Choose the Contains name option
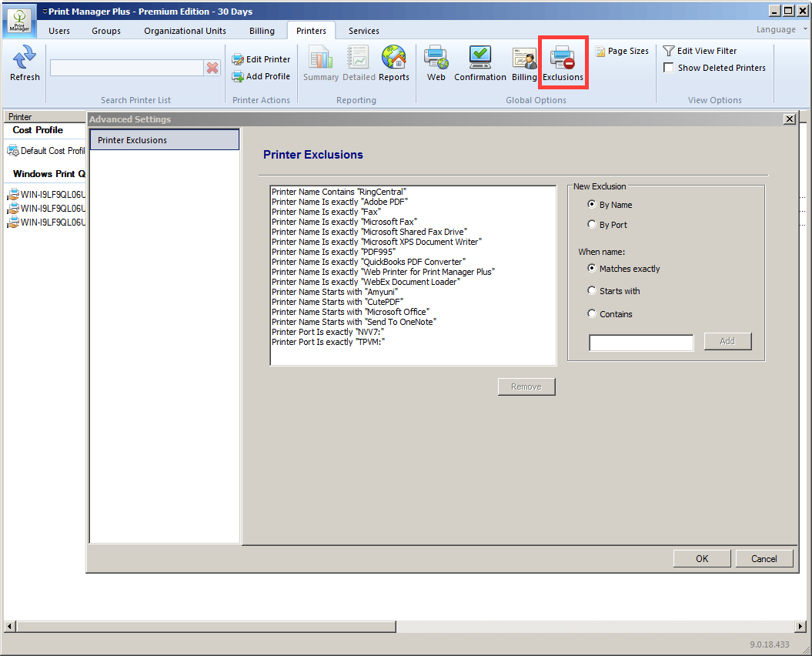Viewport: 812px width, 656px height. tap(610, 314)
